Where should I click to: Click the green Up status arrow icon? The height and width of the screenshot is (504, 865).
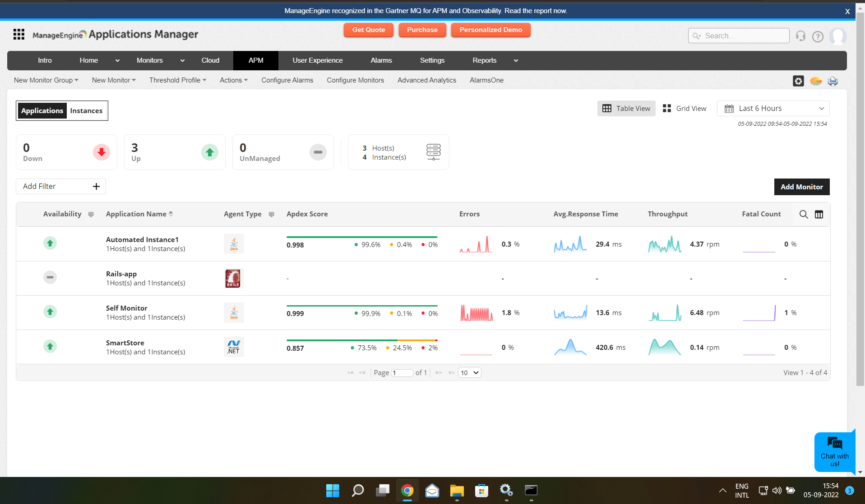coord(210,152)
